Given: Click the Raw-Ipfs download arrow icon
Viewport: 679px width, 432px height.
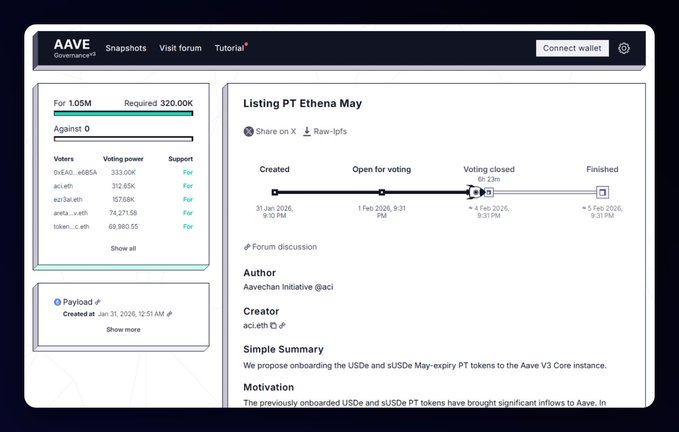Looking at the screenshot, I should tap(307, 131).
